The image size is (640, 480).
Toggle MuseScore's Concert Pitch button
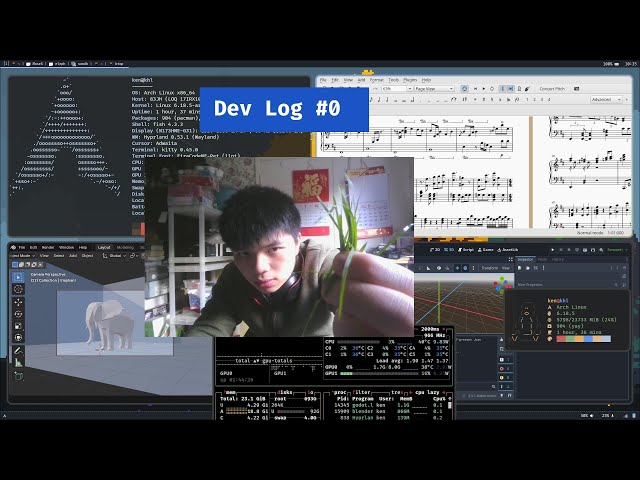(x=552, y=89)
